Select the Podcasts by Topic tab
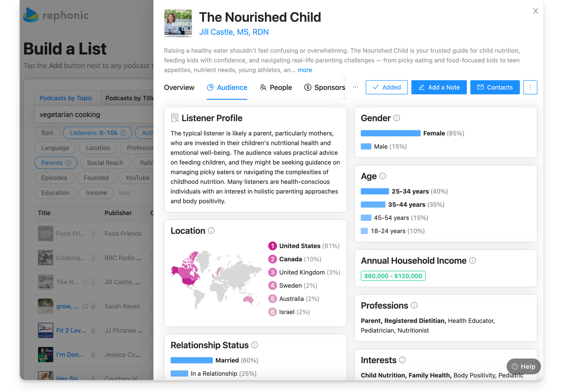 pos(66,98)
